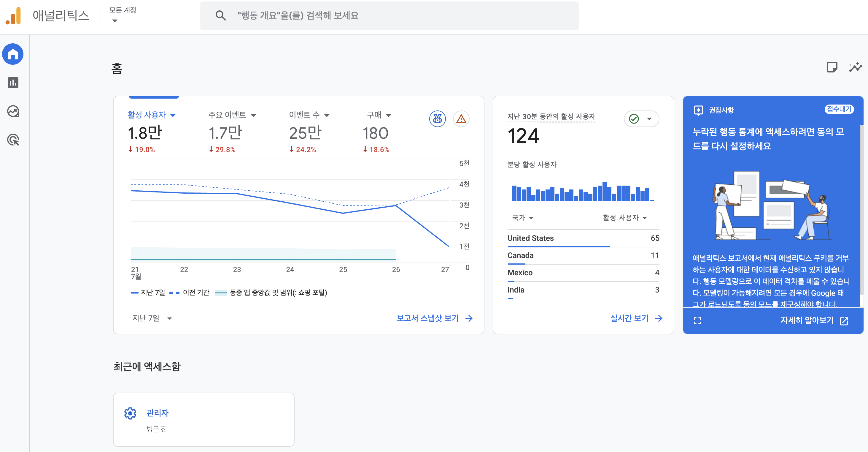
Task: Click the Mexico row
Action: (583, 273)
